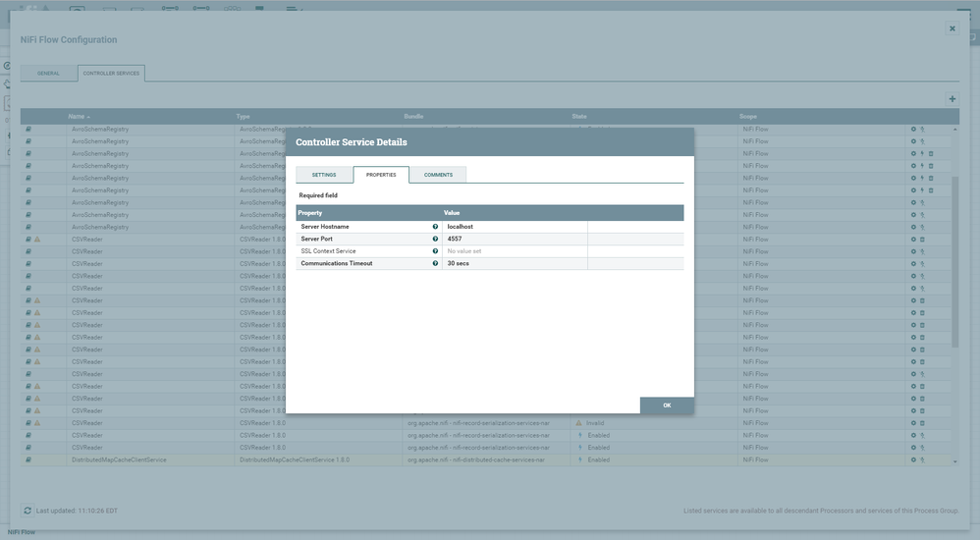980x540 pixels.
Task: Click the 'No value set' cell
Action: [x=515, y=251]
